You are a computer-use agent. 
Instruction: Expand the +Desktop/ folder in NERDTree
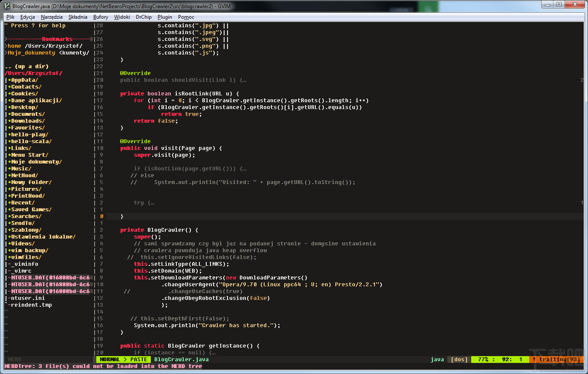(23, 107)
